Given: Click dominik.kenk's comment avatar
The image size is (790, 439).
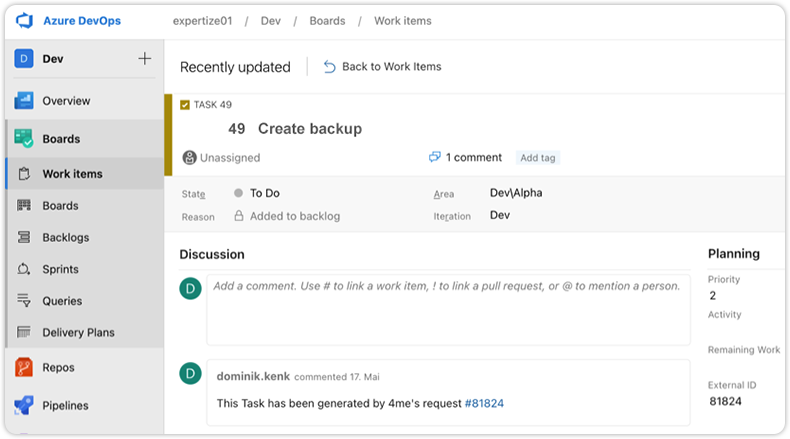Looking at the screenshot, I should [190, 373].
